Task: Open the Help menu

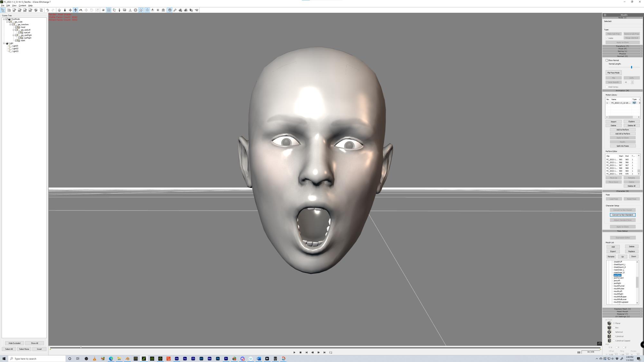Action: coord(30,5)
